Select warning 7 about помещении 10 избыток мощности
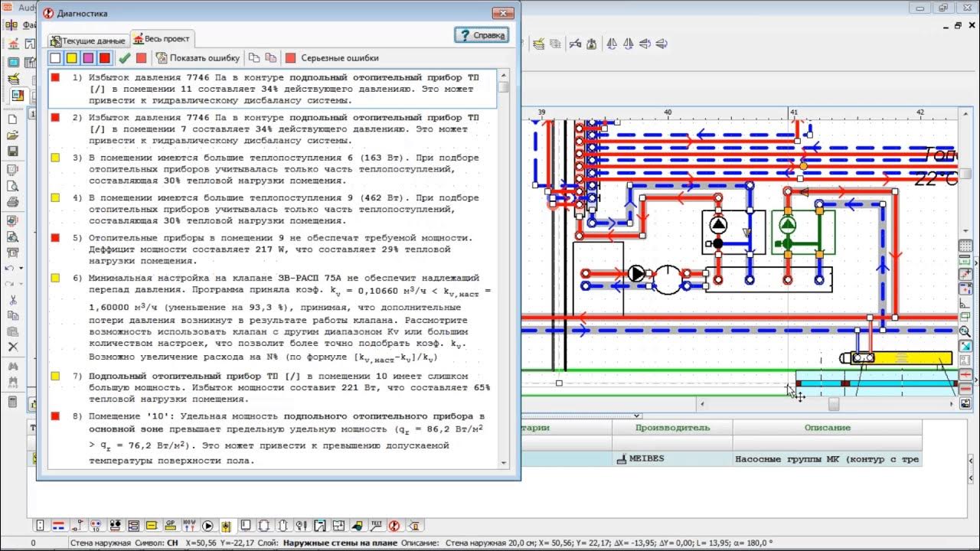The width and height of the screenshot is (980, 551). click(272, 388)
